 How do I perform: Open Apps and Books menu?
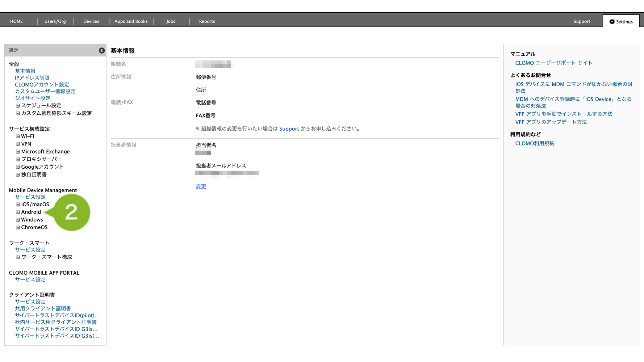131,21
